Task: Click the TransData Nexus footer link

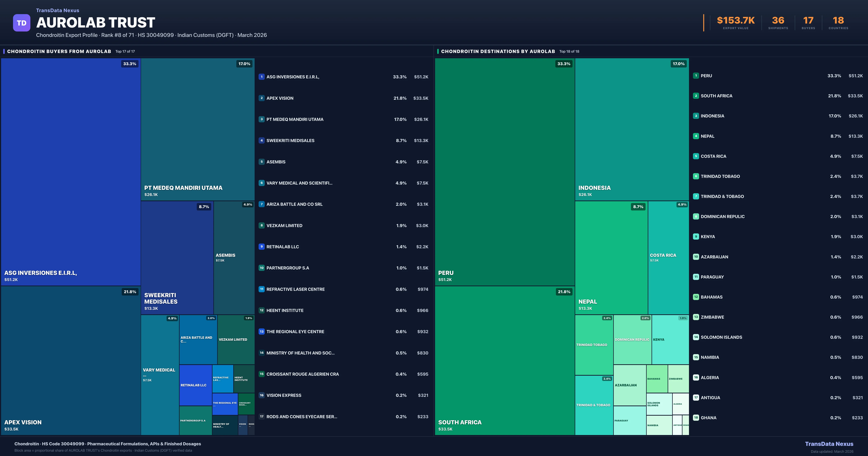Action: (829, 444)
